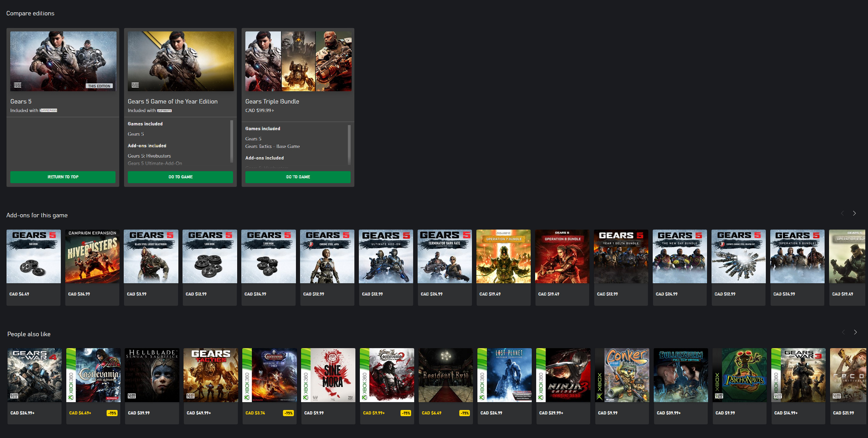Click the Add-ons for this game heading

(x=37, y=215)
